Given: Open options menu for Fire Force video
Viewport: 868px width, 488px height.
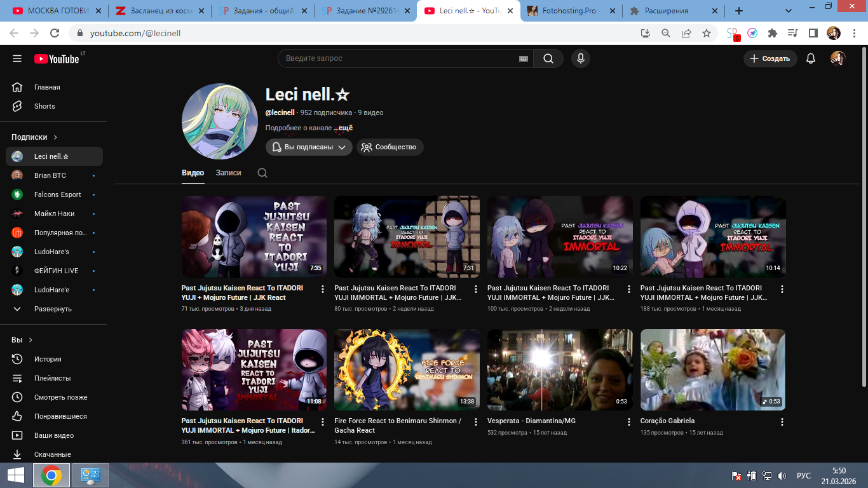Looking at the screenshot, I should point(475,422).
